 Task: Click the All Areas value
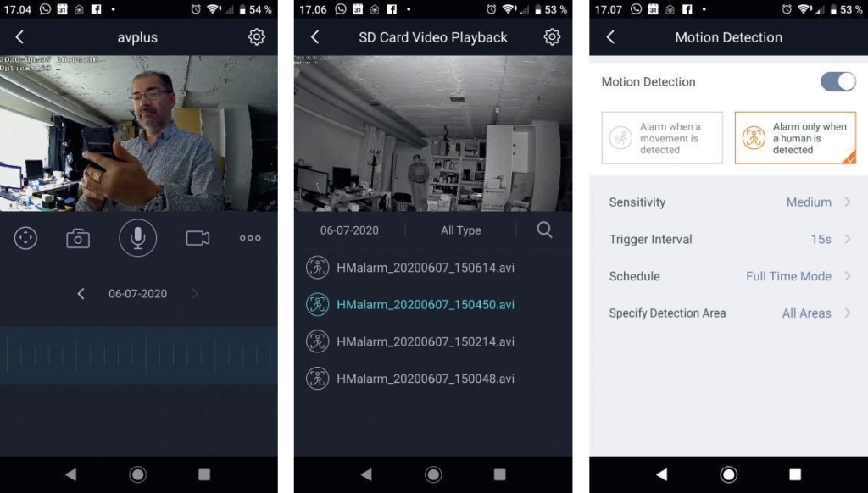point(807,313)
